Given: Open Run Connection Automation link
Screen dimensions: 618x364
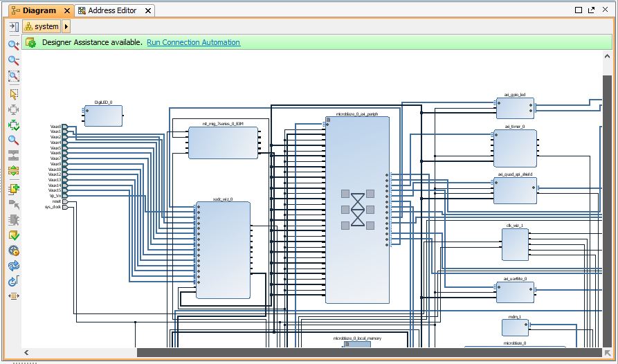Looking at the screenshot, I should coord(193,42).
